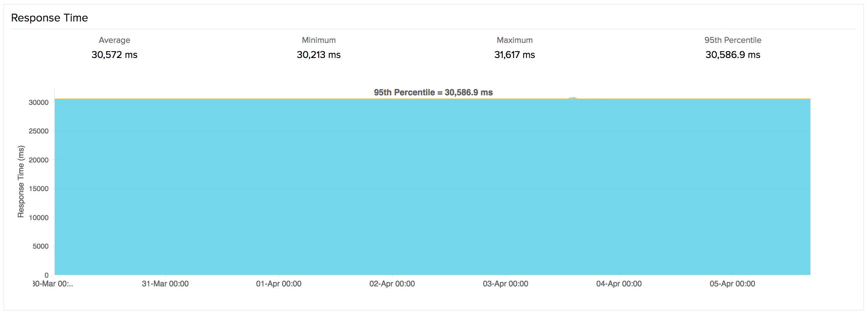Viewport: 868px width, 313px height.
Task: Select the 95th Percentile header label
Action: click(733, 40)
